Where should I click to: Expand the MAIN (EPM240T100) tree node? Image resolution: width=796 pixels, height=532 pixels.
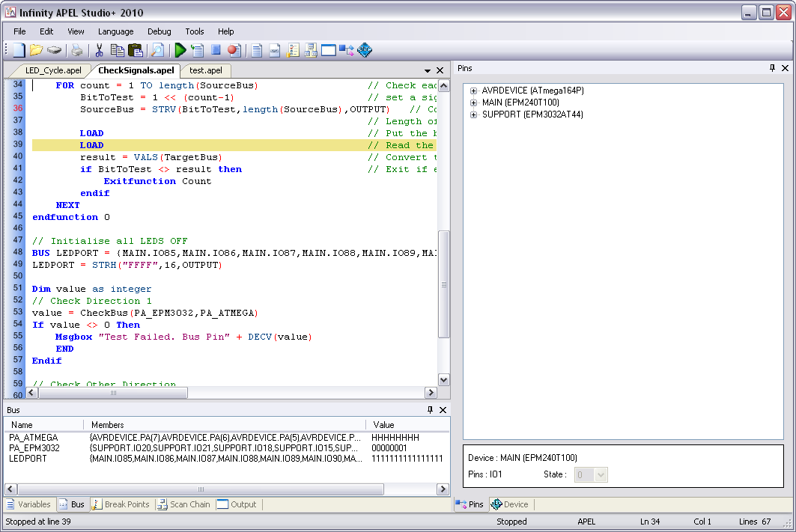click(473, 103)
